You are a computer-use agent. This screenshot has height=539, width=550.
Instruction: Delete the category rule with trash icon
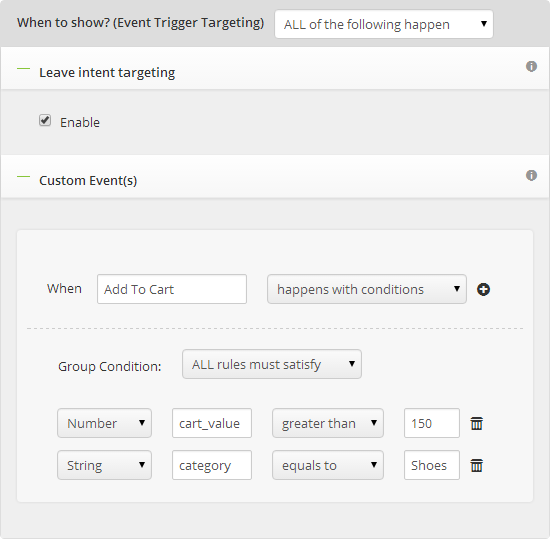(x=476, y=465)
